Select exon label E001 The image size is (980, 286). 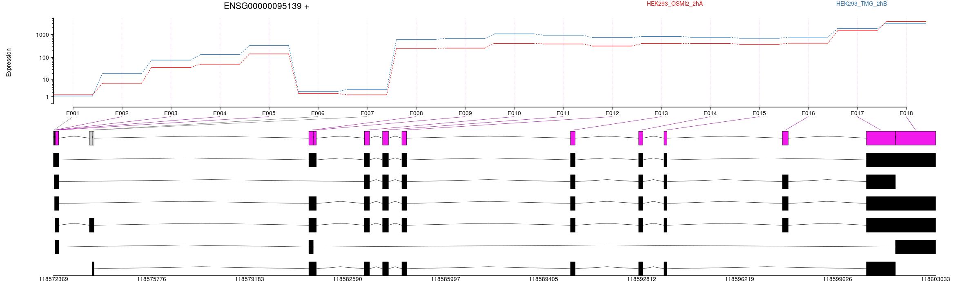pyautogui.click(x=73, y=113)
